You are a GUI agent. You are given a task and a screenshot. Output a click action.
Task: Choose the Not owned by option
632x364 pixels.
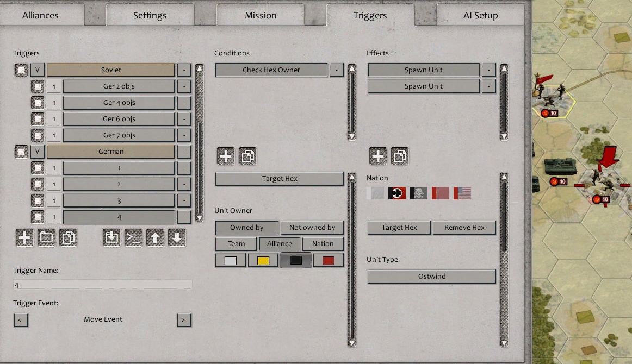(x=312, y=228)
